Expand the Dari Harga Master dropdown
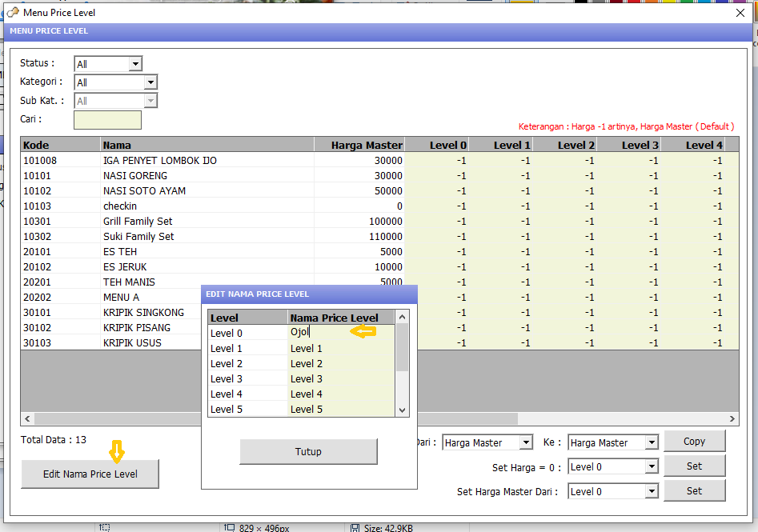The image size is (758, 532). point(525,442)
